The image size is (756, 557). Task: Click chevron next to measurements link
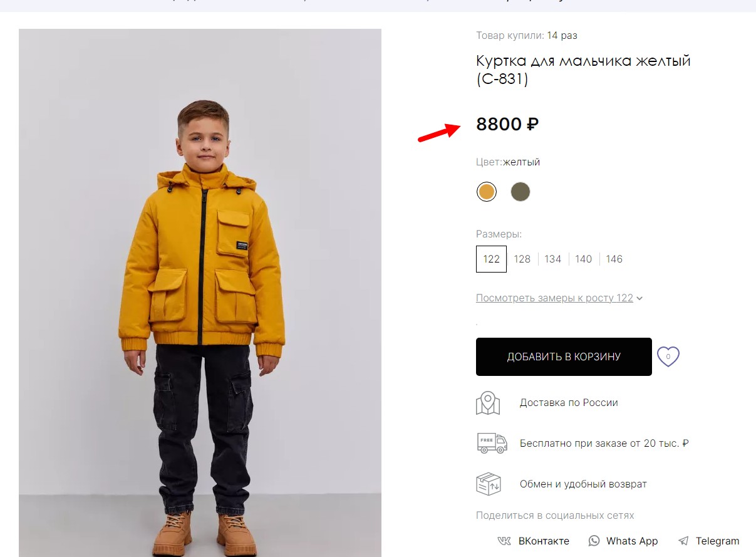[639, 298]
